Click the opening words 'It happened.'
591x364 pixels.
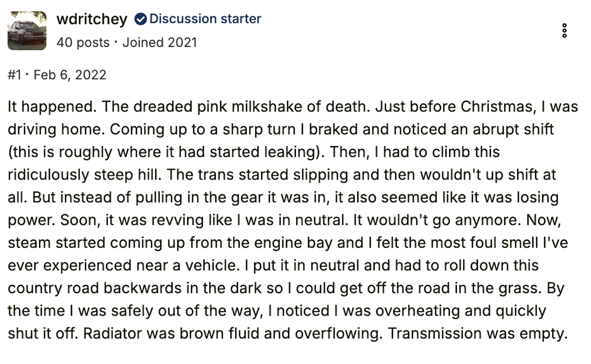[52, 107]
